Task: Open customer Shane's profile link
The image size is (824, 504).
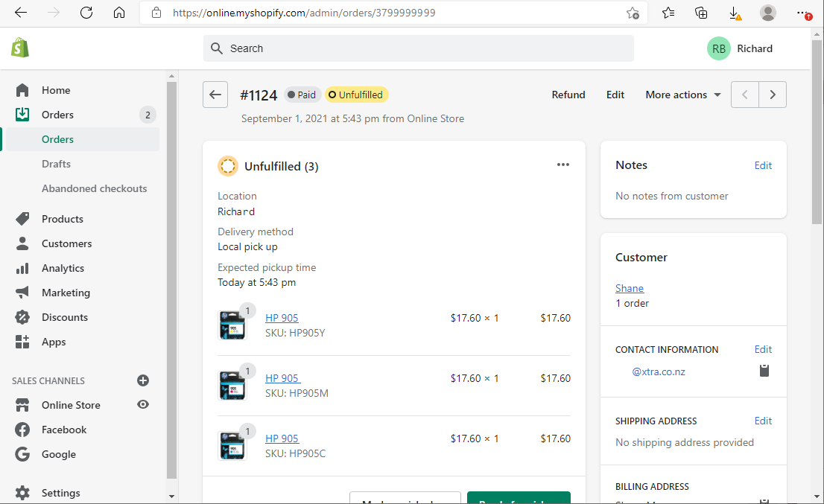Action: click(630, 288)
